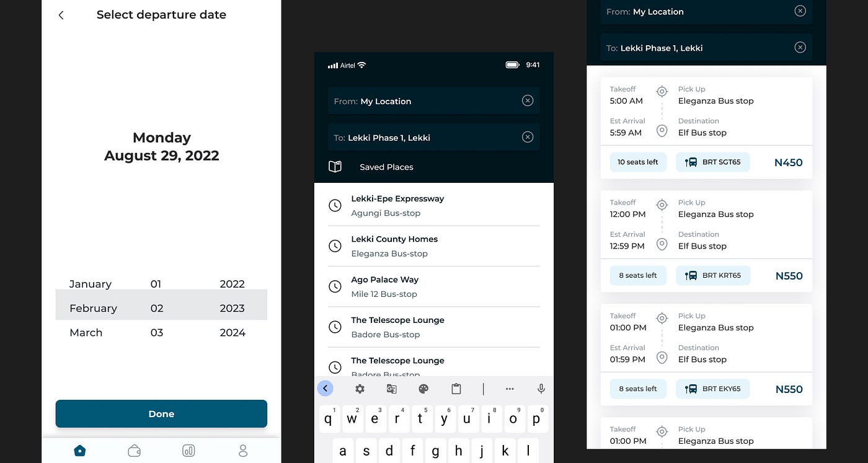The width and height of the screenshot is (868, 463).
Task: Tap the 8 seats left badge beside BRT KRT65
Action: point(638,275)
